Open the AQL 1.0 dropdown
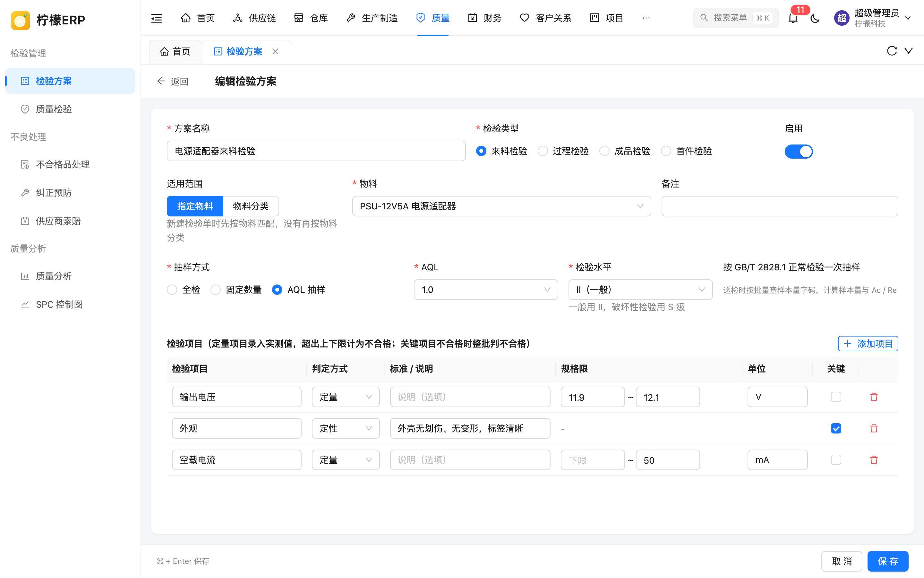This screenshot has width=924, height=578. click(486, 290)
